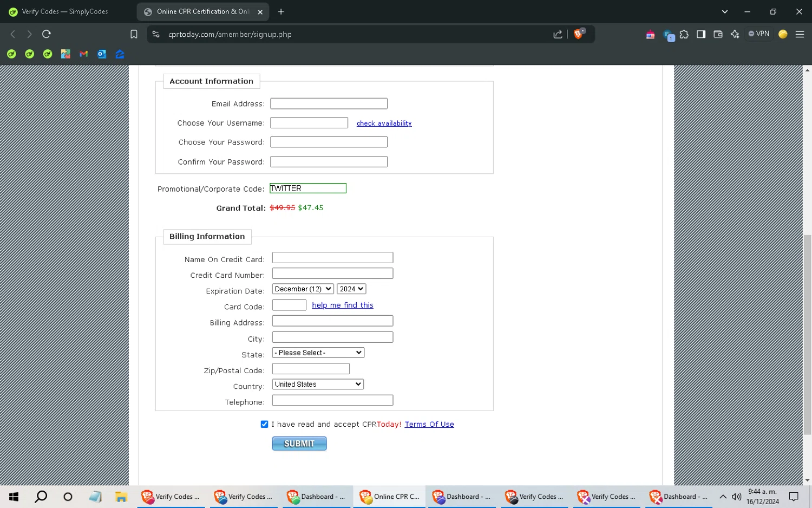Close the Online CPR Certification tab

click(260, 12)
